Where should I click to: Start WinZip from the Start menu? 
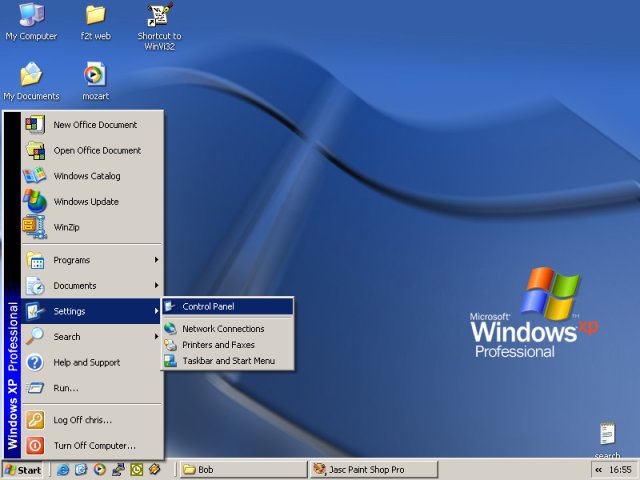tap(92, 227)
